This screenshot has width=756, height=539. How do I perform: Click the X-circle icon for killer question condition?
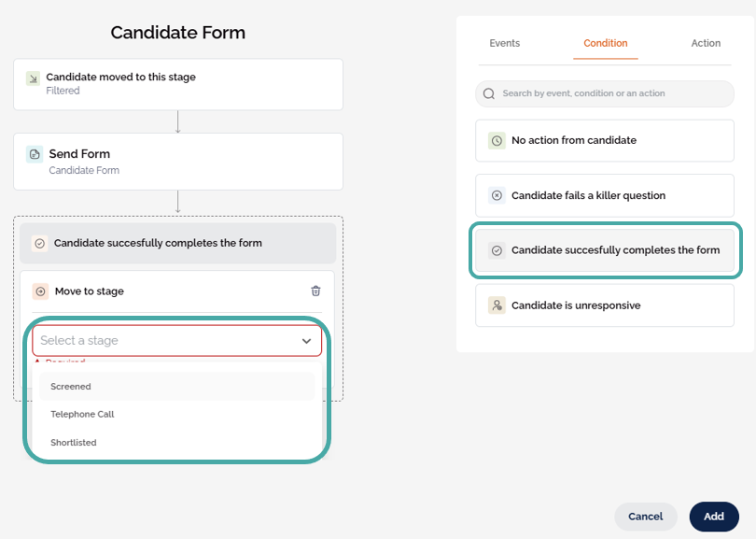[x=497, y=196]
